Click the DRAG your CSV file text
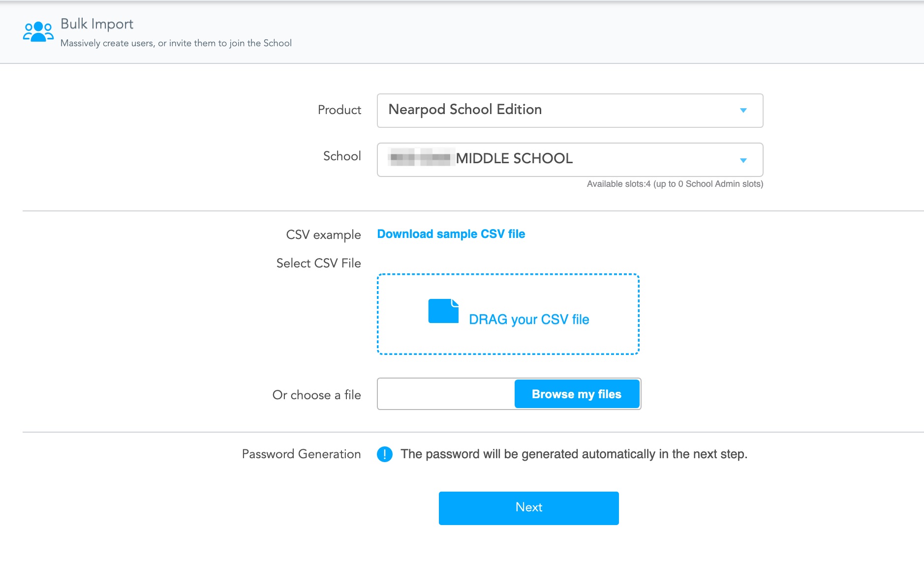 (528, 320)
